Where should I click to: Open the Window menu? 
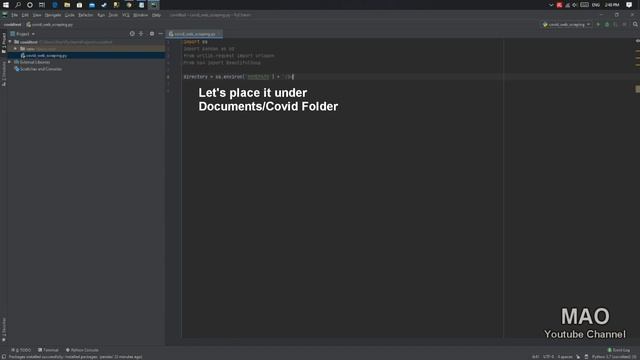click(140, 15)
